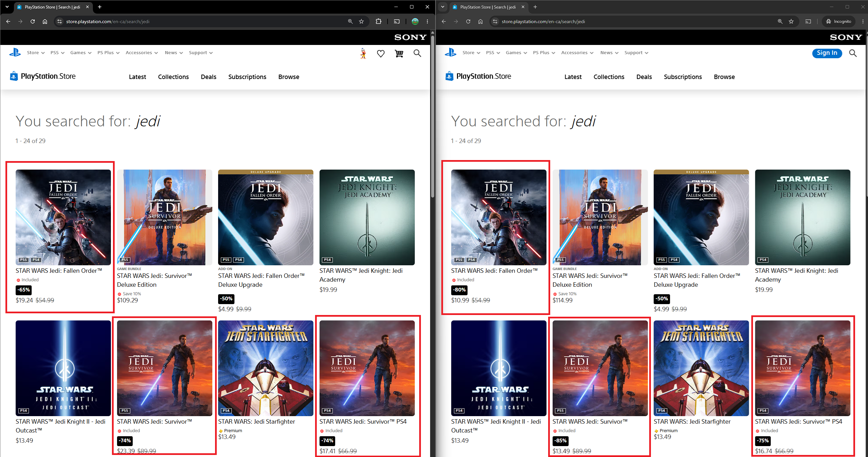This screenshot has width=868, height=457.
Task: Click the Sony logo in the left window
Action: (x=410, y=37)
